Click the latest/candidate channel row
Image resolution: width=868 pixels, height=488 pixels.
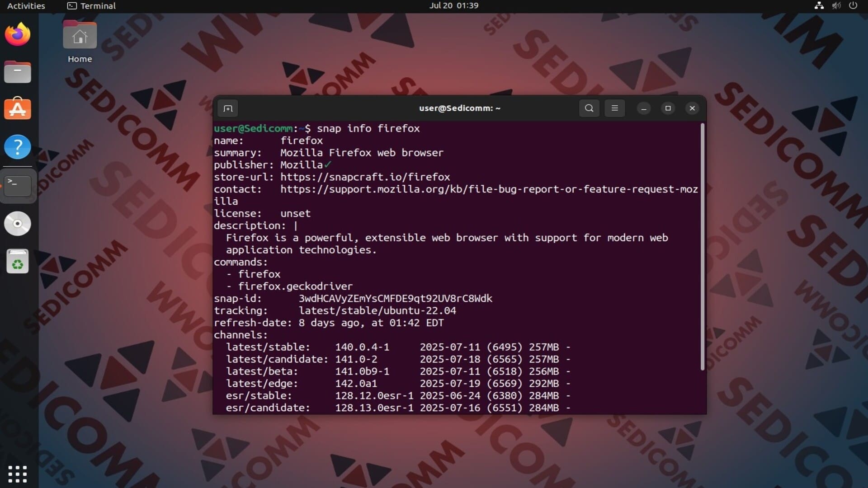[x=398, y=360]
